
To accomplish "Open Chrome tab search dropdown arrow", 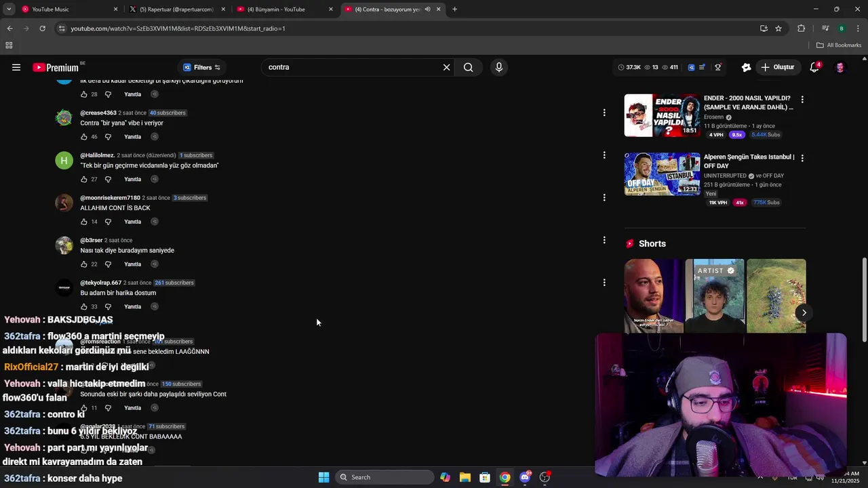I will 9,9.
